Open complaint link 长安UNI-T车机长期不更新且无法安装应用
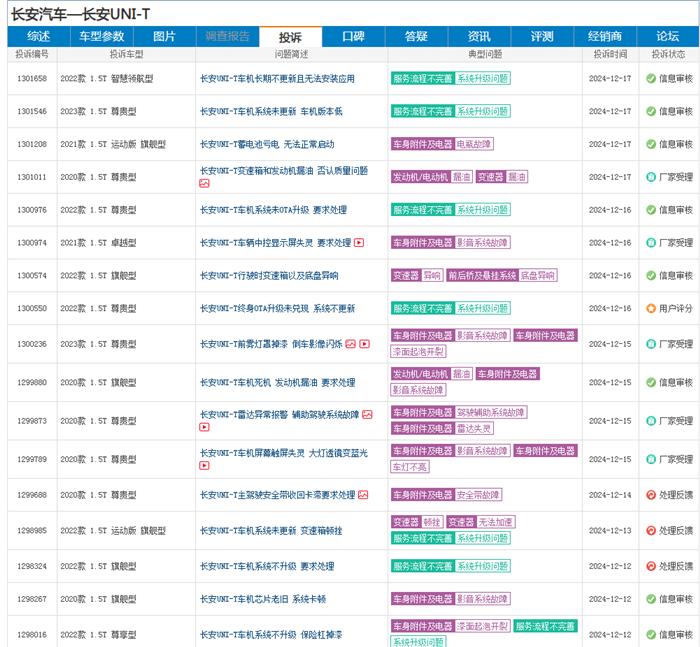Image resolution: width=700 pixels, height=647 pixels. (277, 79)
